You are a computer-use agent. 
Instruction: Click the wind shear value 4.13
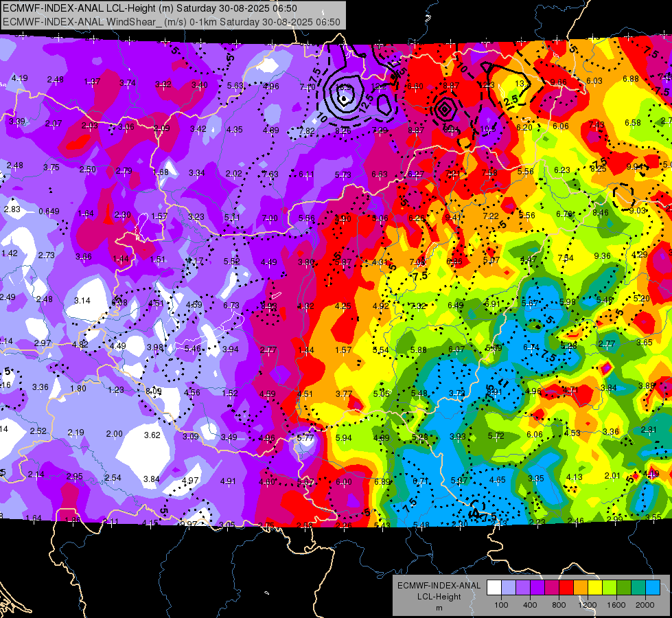tap(575, 477)
